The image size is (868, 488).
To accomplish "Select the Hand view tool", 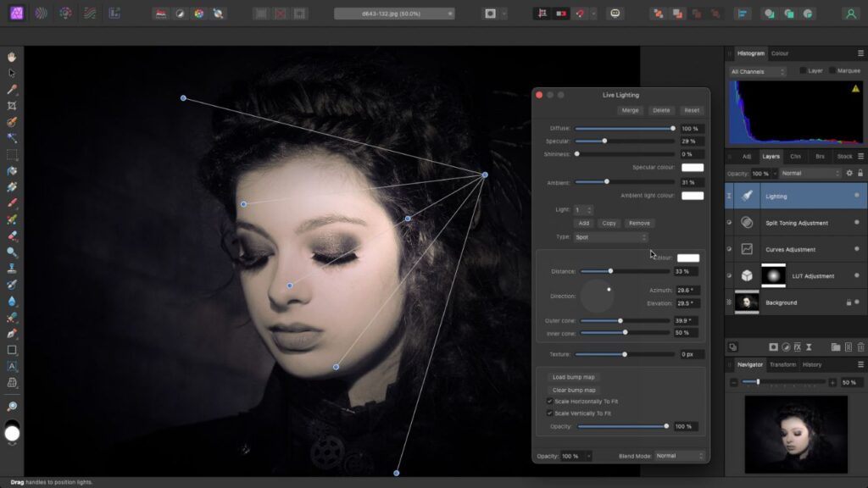I will coord(12,57).
